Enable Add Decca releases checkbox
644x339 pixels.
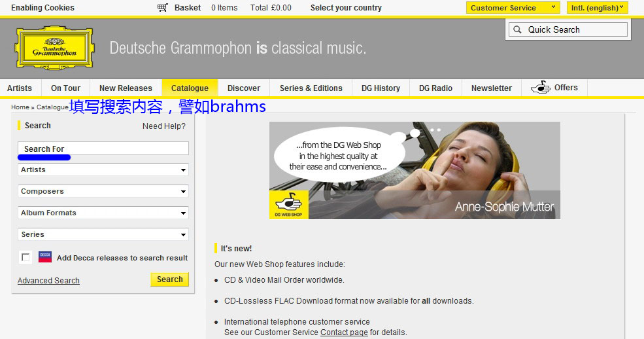(25, 257)
